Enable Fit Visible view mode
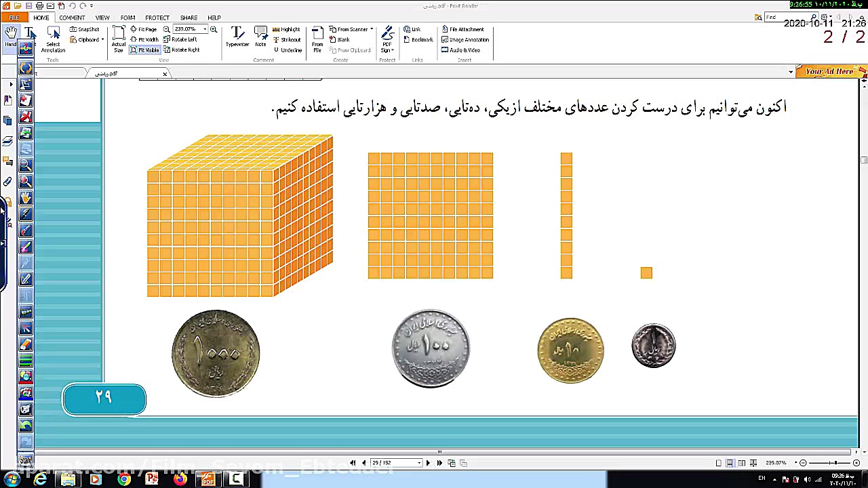The height and width of the screenshot is (488, 868). 146,49
